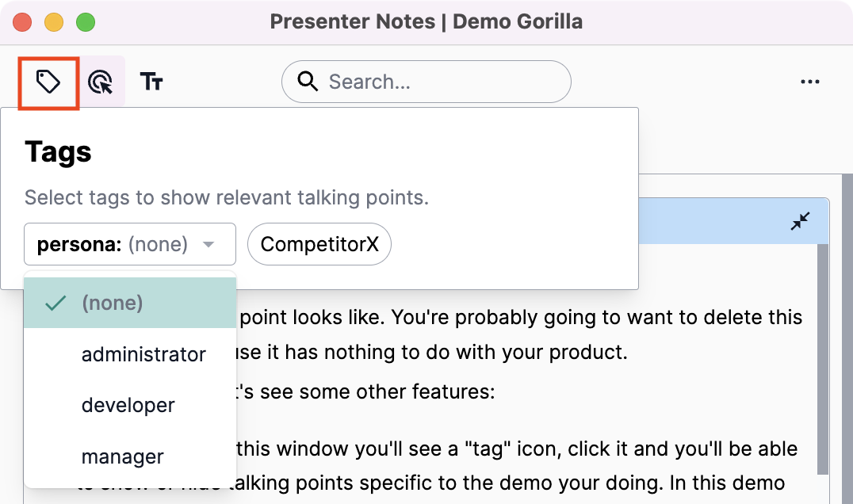Image resolution: width=853 pixels, height=504 pixels.
Task: Focus the Search text field
Action: pyautogui.click(x=440, y=82)
